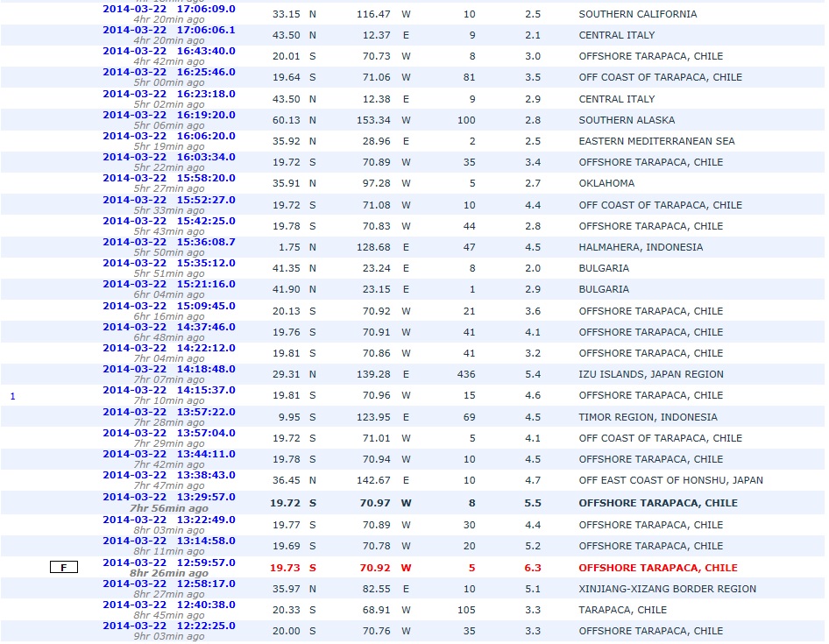Select the longitude 142.67 value

coord(373,481)
